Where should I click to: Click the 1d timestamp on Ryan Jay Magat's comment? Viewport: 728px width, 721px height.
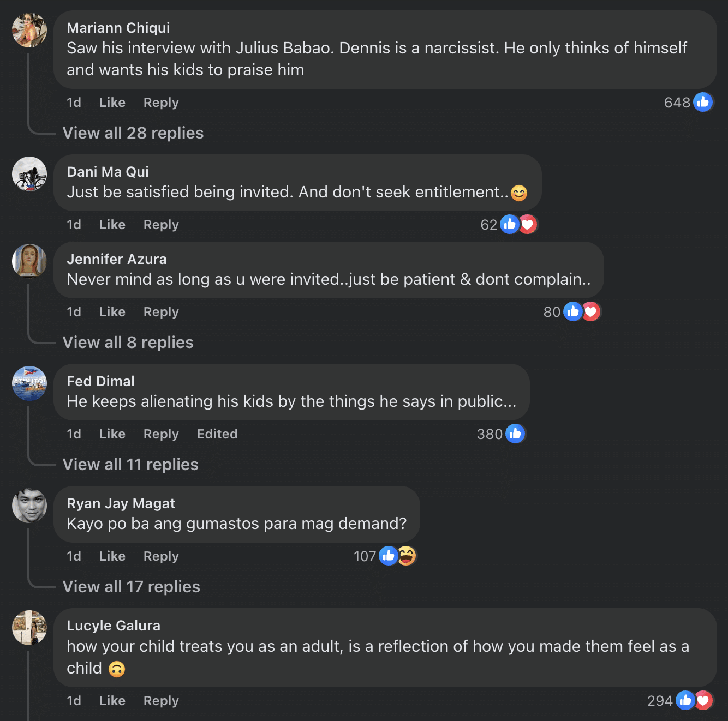[x=74, y=556]
